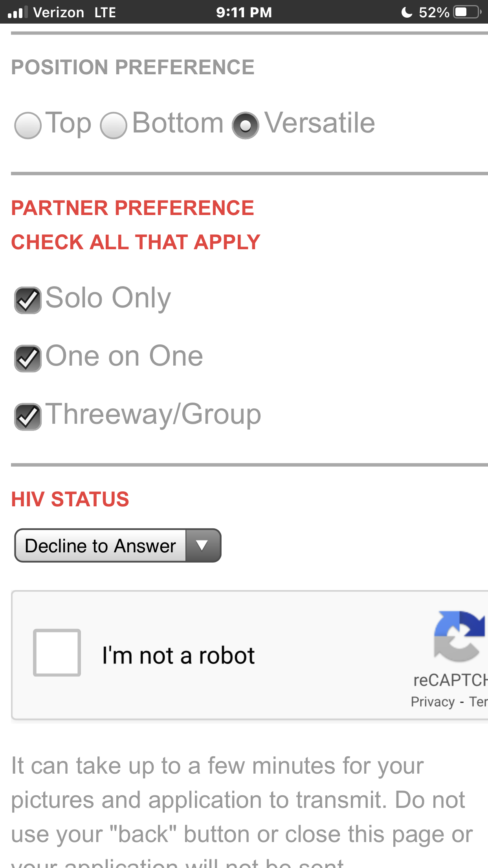
Task: Select the Top radio button
Action: click(x=28, y=125)
